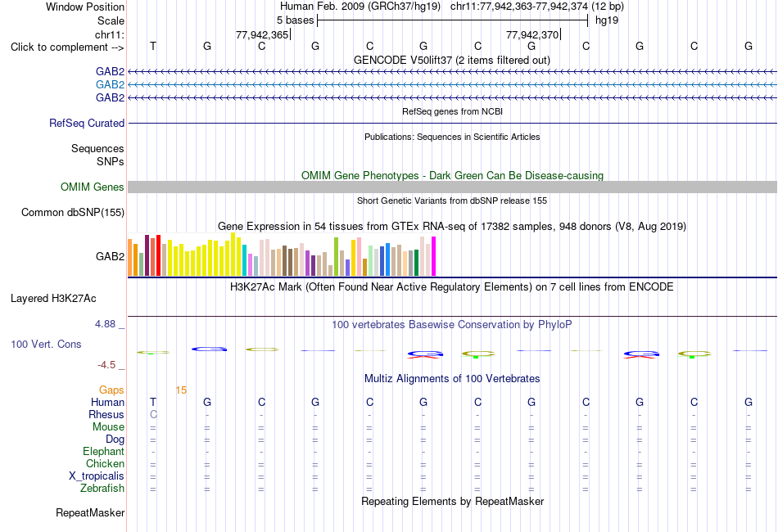Click the 'RefSeq genes from NCBI' title
Screen dimensions: 778x532
pos(453,111)
